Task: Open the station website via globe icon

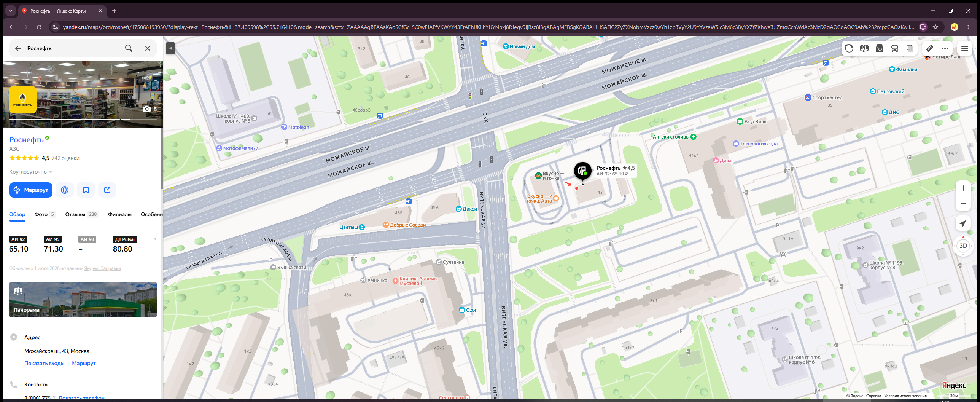Action: [65, 190]
